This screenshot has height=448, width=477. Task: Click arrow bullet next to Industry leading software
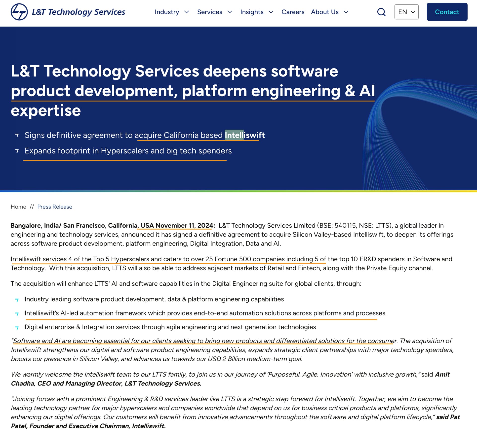[17, 300]
